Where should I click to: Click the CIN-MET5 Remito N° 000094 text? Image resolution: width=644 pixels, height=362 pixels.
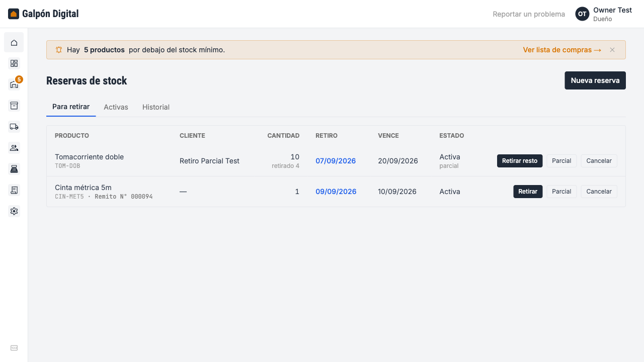click(104, 197)
